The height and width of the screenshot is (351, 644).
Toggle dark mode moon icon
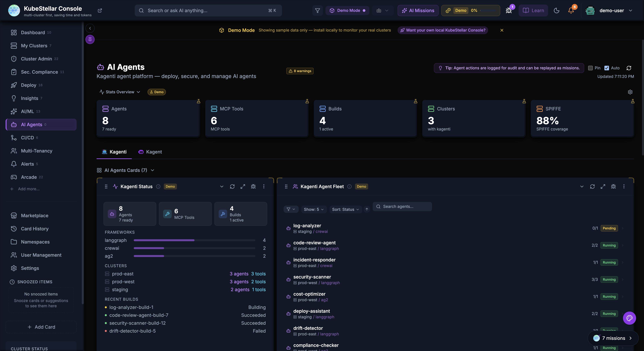556,11
